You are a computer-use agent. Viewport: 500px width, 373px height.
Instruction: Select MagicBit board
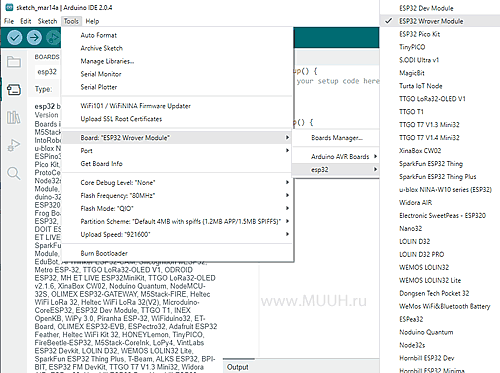click(x=440, y=73)
